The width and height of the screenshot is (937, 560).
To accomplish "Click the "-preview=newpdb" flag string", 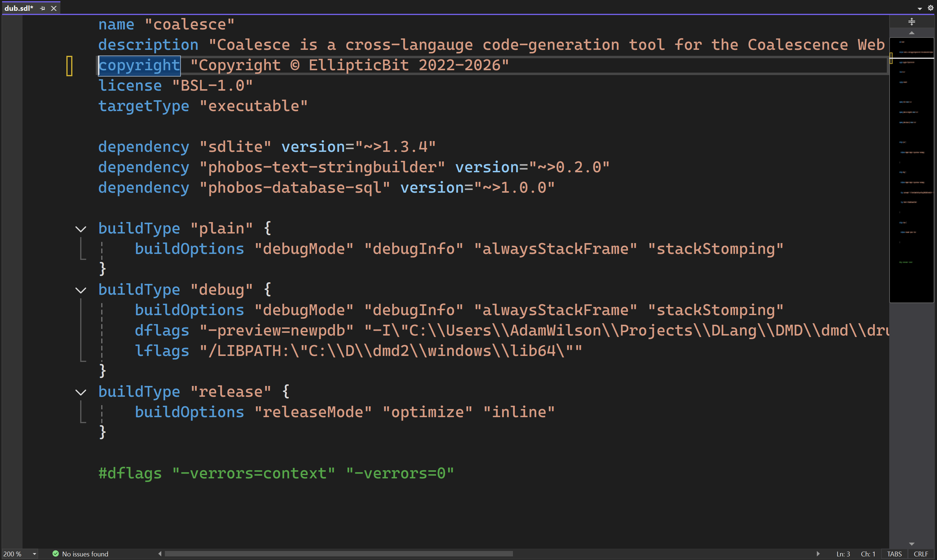I will click(x=276, y=331).
